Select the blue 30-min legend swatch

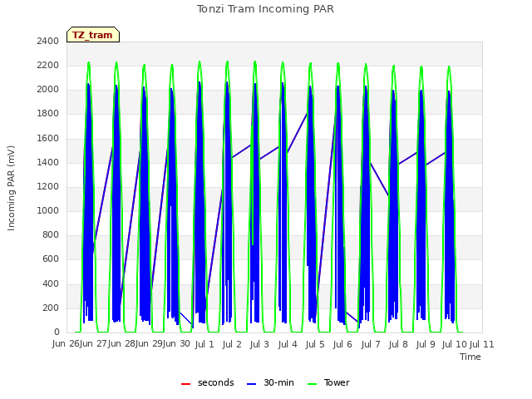(x=251, y=384)
